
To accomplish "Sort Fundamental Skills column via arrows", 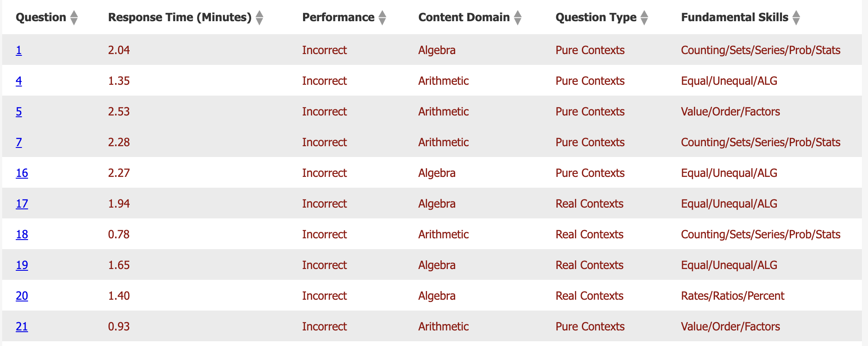I will (x=796, y=18).
